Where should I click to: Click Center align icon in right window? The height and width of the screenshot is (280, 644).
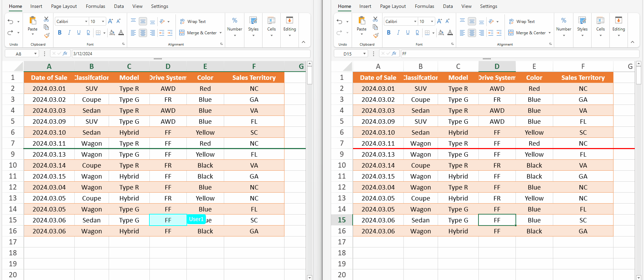tap(472, 33)
